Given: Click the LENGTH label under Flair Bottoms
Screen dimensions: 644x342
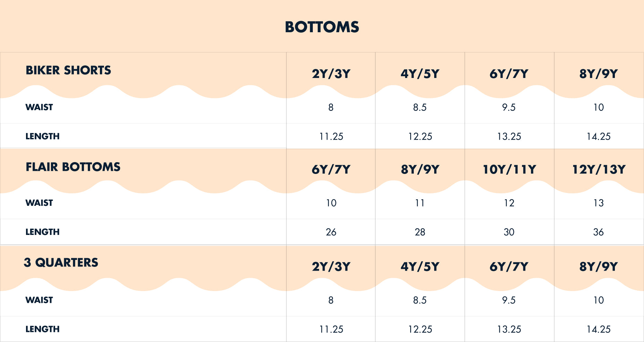Looking at the screenshot, I should coord(42,232).
